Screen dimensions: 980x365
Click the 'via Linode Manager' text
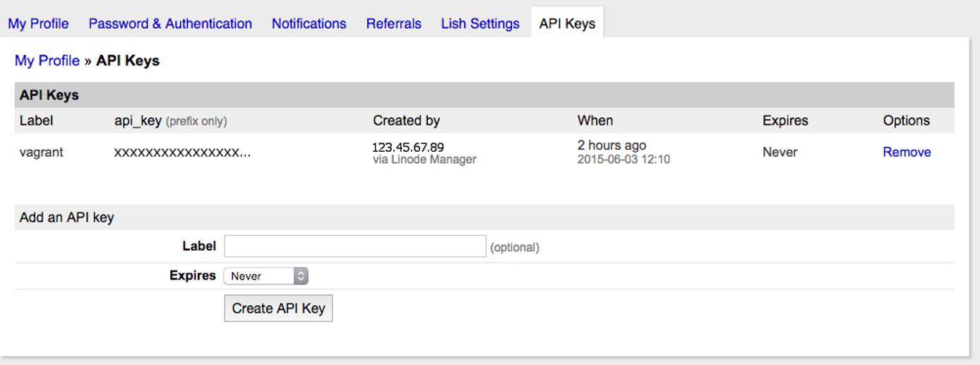click(424, 160)
